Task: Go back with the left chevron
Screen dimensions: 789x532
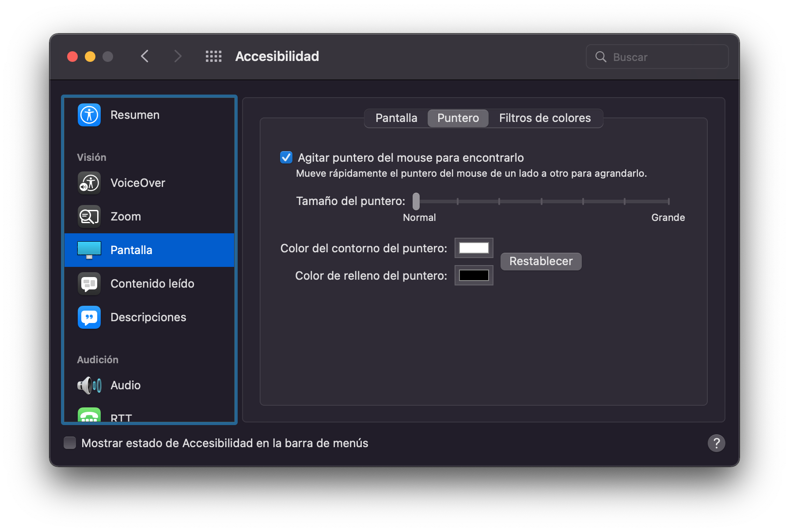Action: point(145,57)
